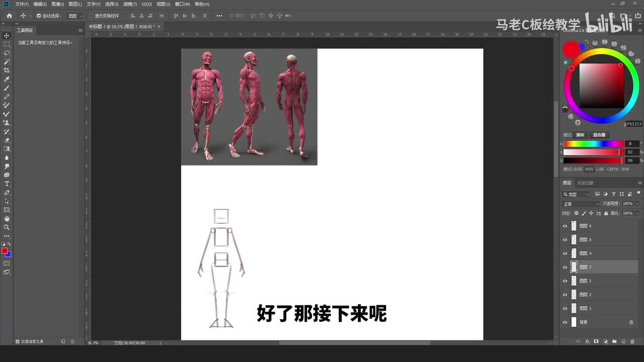Adjust the saturation S slider
Viewport: 644px width, 362px height.
pyautogui.click(x=594, y=152)
